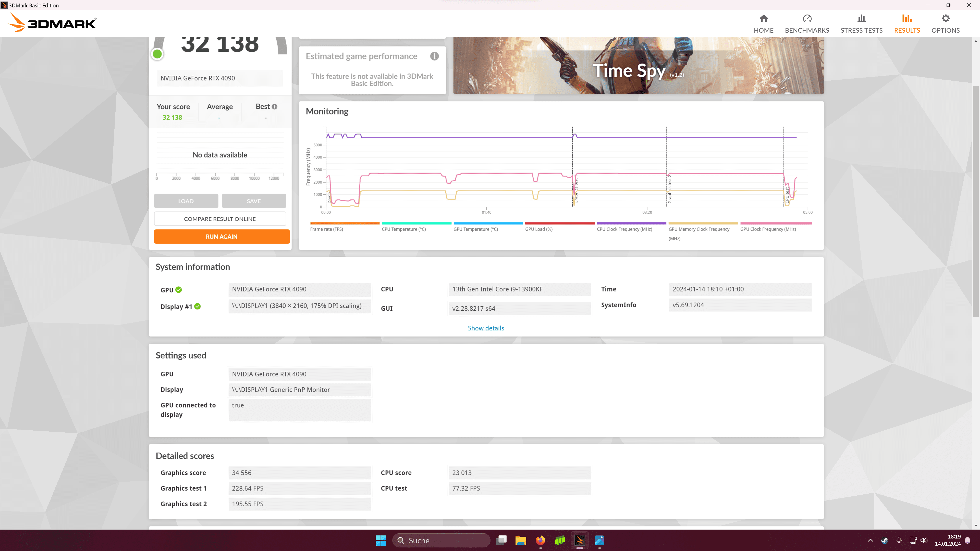
Task: Click the 3DMark taskbar icon
Action: click(x=580, y=540)
